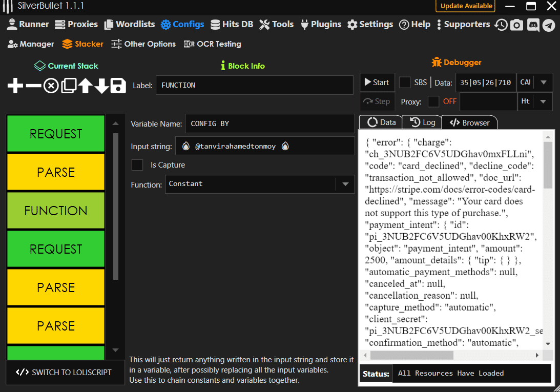Enable the SBS checkbox

point(405,82)
